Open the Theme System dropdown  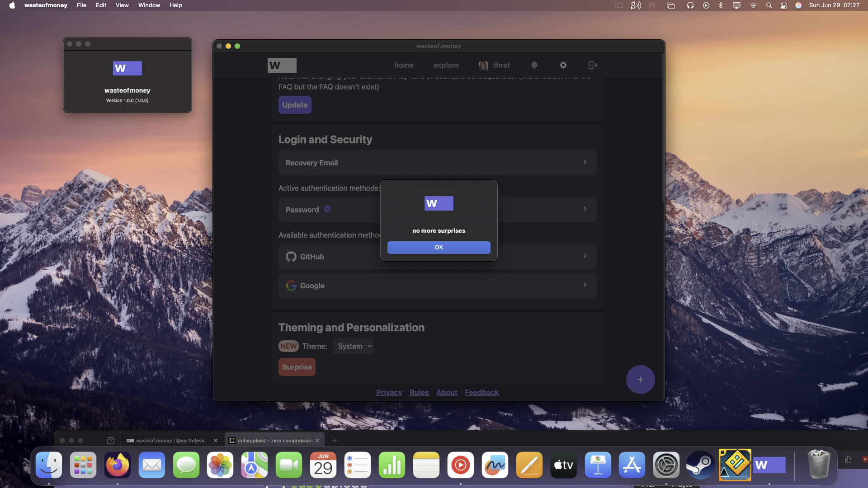pos(353,346)
